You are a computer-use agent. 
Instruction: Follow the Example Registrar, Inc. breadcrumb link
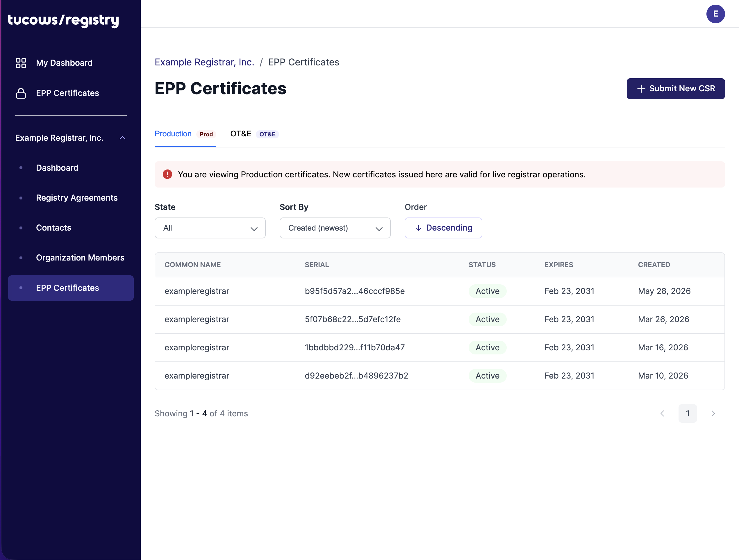204,62
